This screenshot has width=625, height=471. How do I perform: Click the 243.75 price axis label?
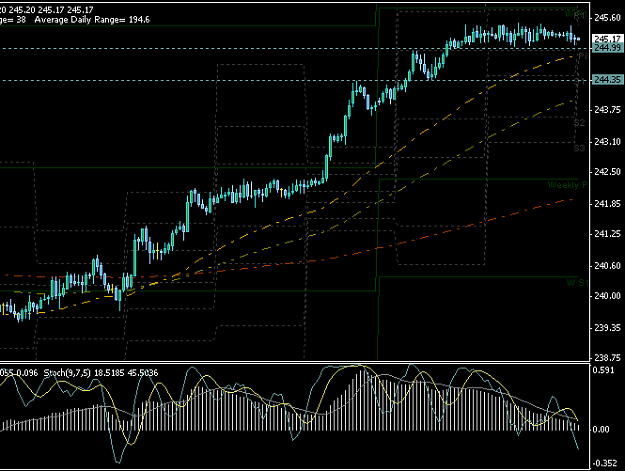(x=607, y=110)
